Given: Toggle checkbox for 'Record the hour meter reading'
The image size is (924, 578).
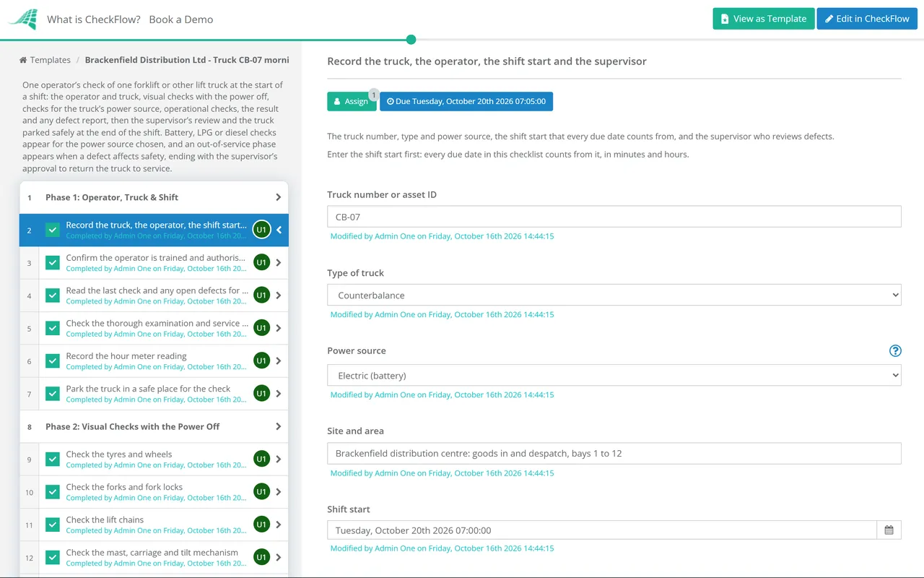Looking at the screenshot, I should (x=53, y=361).
